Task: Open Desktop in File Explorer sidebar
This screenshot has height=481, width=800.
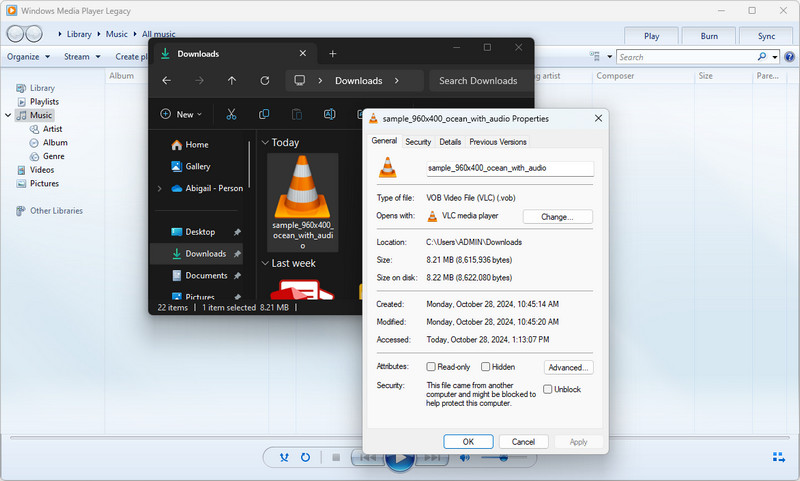Action: 200,232
